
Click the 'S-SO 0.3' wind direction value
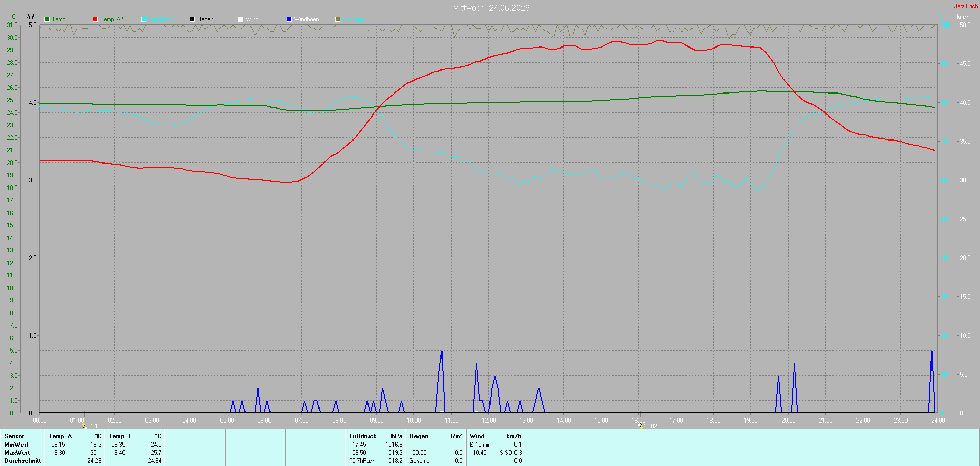[511, 453]
